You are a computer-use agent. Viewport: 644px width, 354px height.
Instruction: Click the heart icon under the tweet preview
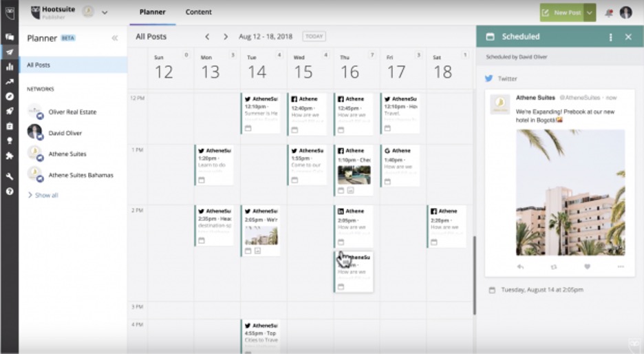coord(588,267)
